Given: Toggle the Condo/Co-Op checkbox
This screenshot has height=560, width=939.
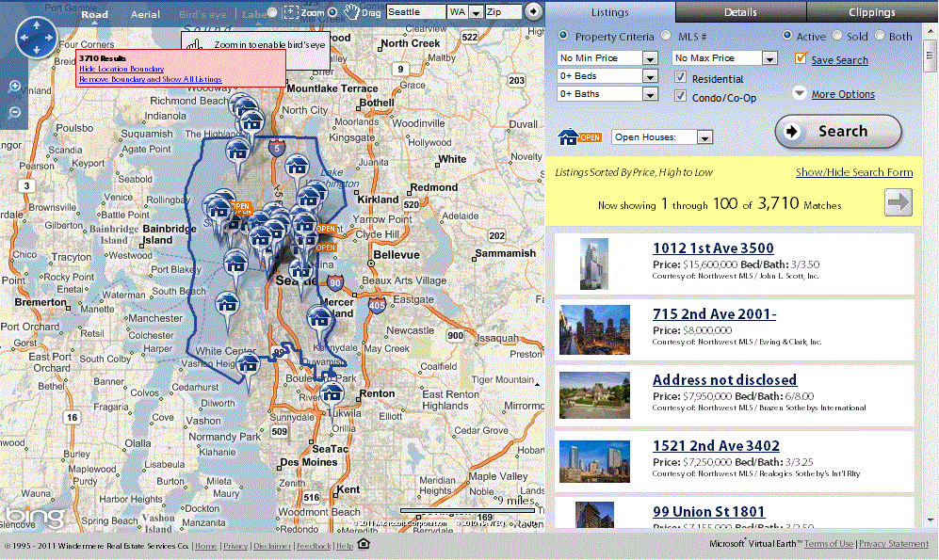Looking at the screenshot, I should [x=680, y=96].
